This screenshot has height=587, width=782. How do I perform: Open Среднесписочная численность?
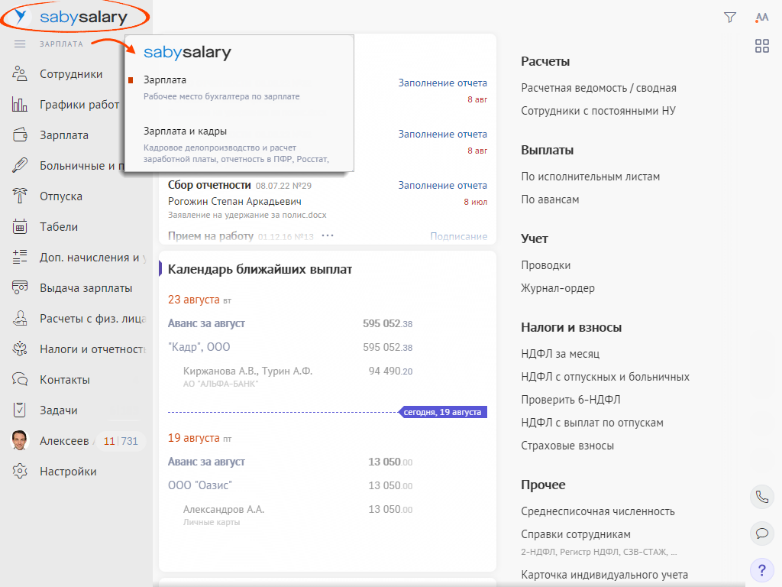point(597,511)
